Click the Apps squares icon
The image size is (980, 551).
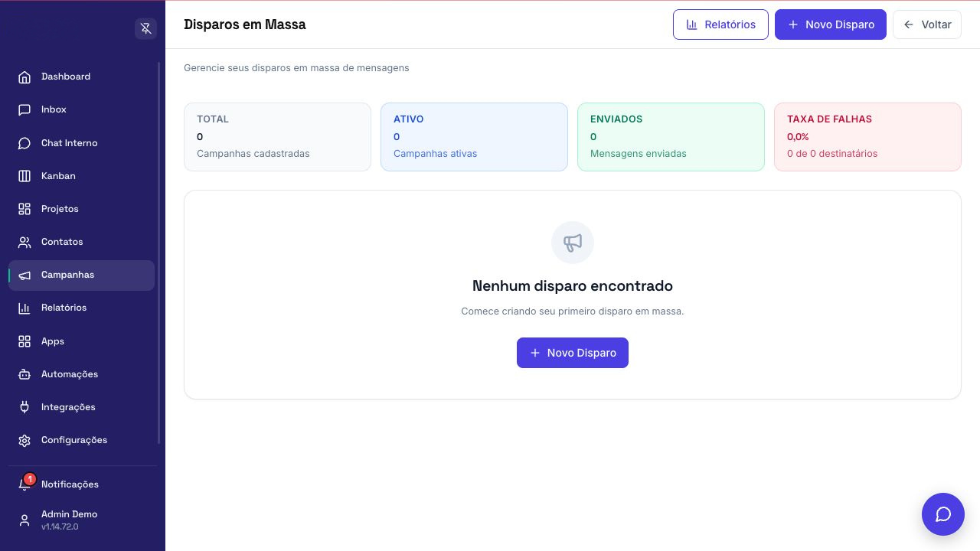click(24, 341)
